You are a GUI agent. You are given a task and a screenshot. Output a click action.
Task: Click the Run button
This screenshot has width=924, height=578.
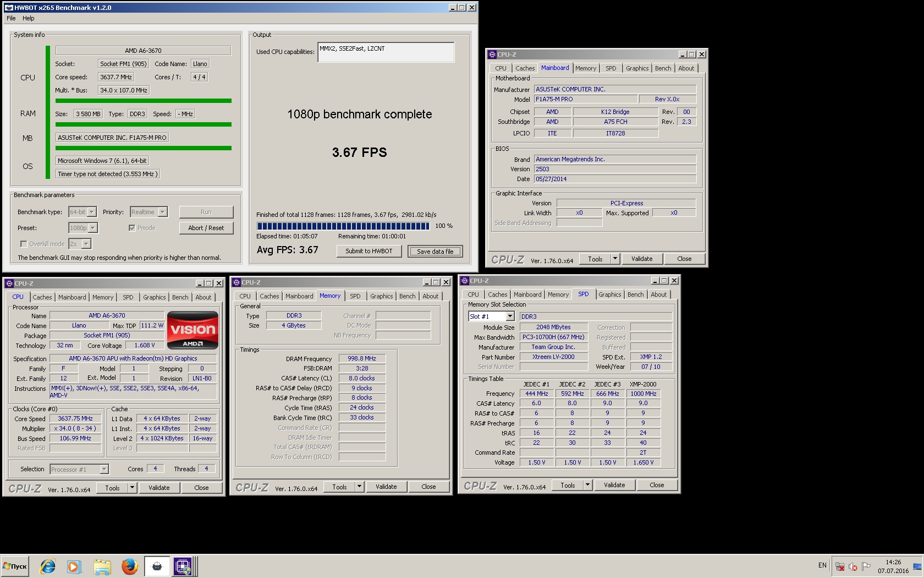[206, 212]
